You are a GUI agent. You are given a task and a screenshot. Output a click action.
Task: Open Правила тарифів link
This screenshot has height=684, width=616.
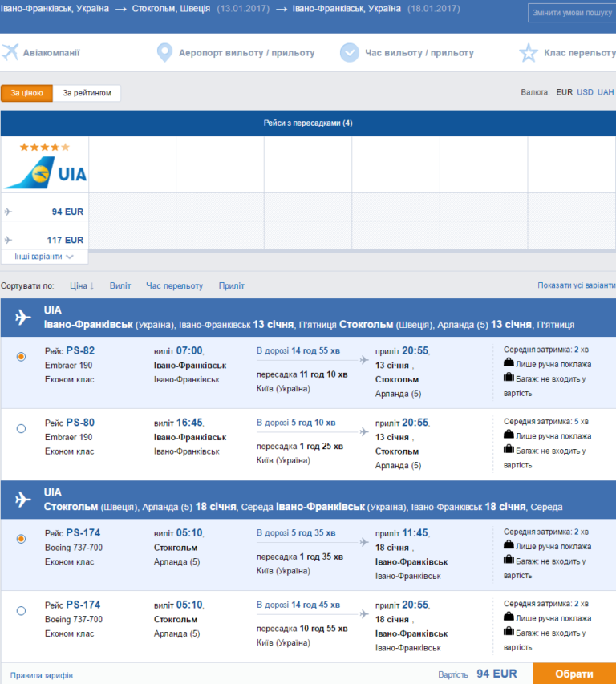(42, 675)
